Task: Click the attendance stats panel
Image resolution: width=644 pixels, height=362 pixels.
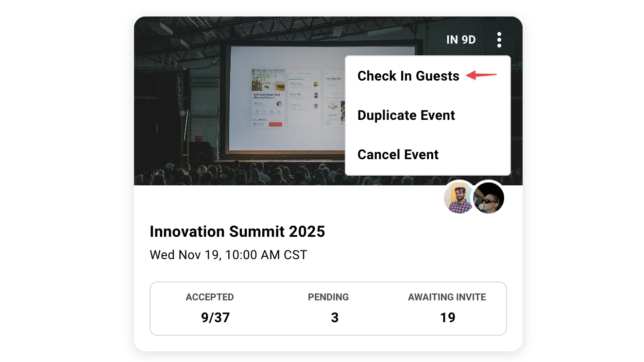Action: pos(328,308)
